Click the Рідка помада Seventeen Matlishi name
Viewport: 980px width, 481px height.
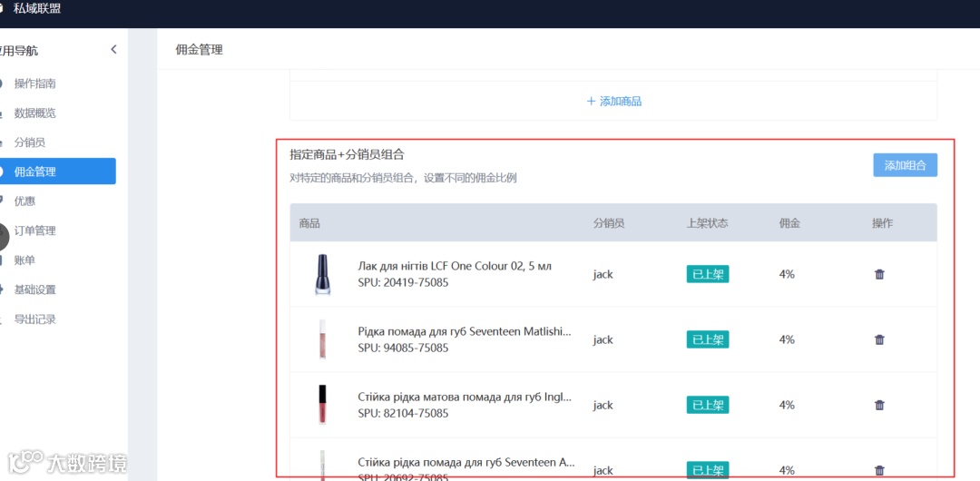465,331
